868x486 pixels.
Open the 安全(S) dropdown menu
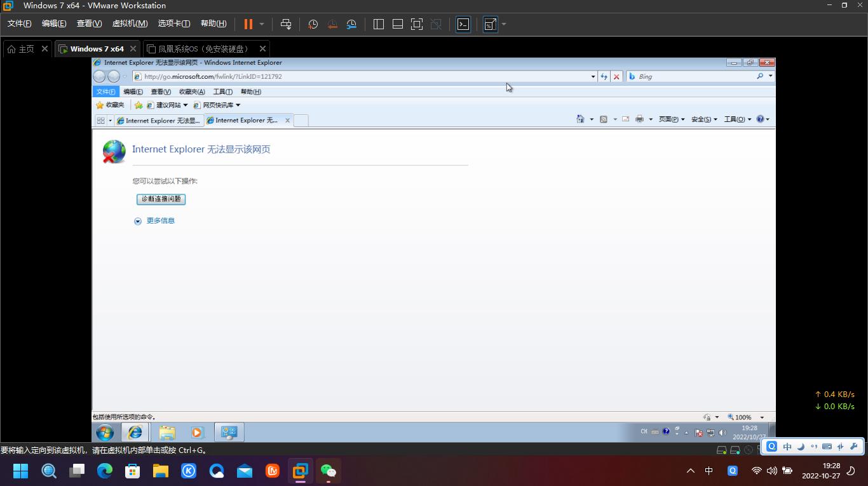pyautogui.click(x=703, y=119)
